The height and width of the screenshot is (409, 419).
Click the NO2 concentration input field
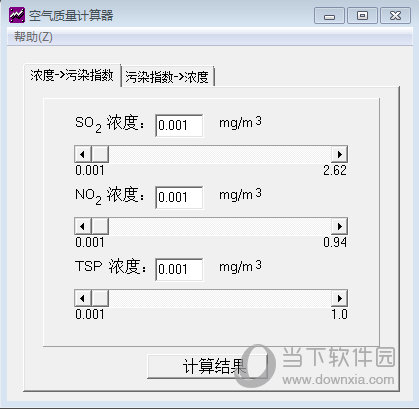click(x=179, y=197)
